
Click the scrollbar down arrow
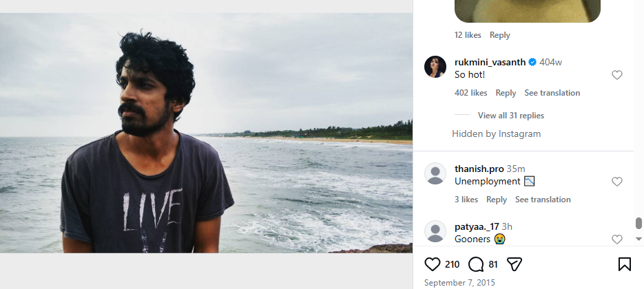(x=638, y=239)
